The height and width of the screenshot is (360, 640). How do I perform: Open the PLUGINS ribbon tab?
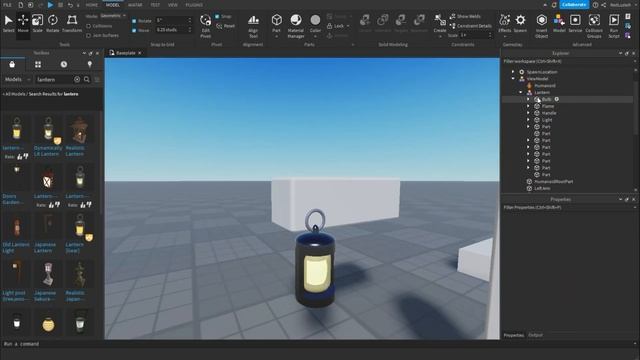194,5
